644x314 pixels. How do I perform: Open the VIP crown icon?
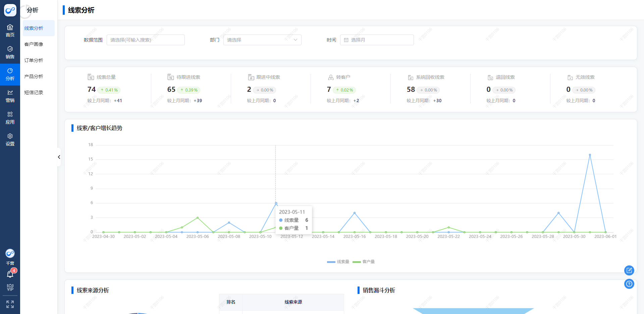(10, 288)
